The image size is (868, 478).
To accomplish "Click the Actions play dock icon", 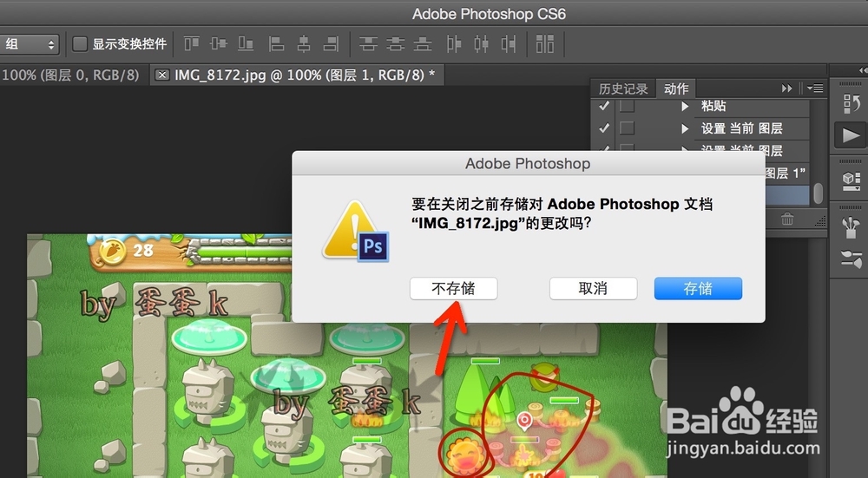I will tap(851, 135).
